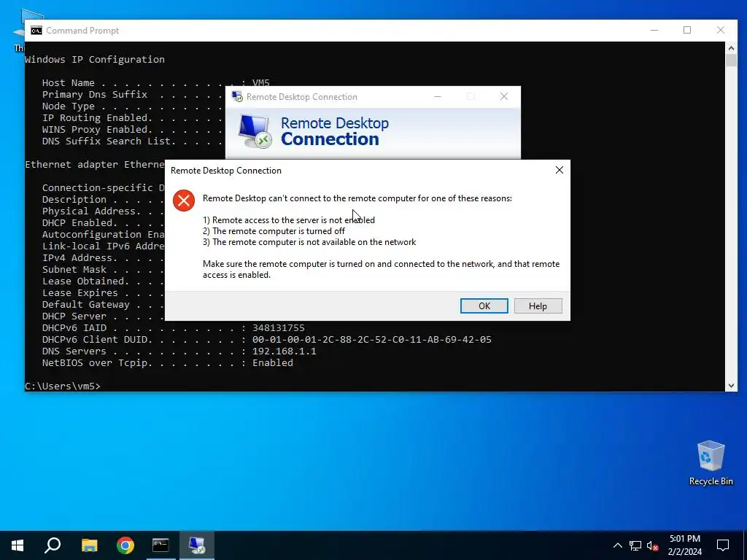The image size is (747, 560).
Task: Click the Host Name line in Command Prompt
Action: (x=156, y=83)
